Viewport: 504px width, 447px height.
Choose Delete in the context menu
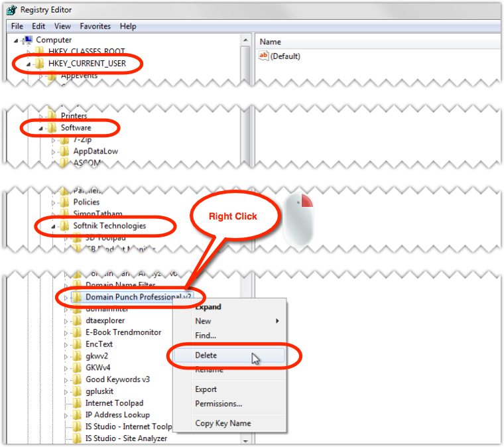[x=229, y=355]
